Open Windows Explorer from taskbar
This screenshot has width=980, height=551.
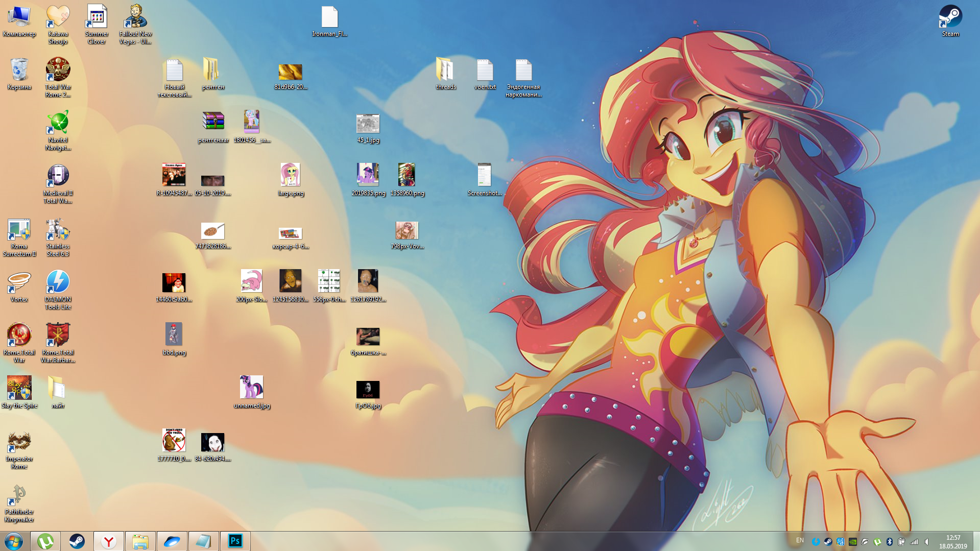pyautogui.click(x=140, y=541)
